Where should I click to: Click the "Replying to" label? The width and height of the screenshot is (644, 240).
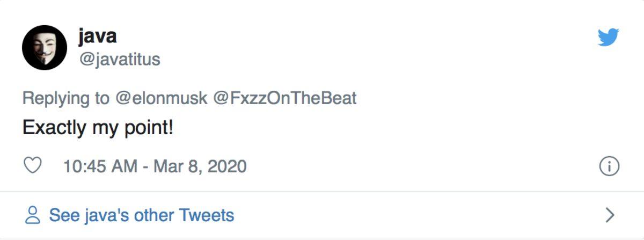click(x=65, y=98)
